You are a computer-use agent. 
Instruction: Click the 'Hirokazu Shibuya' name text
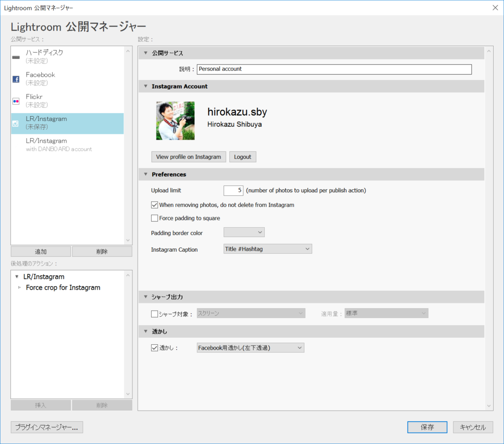coord(234,124)
